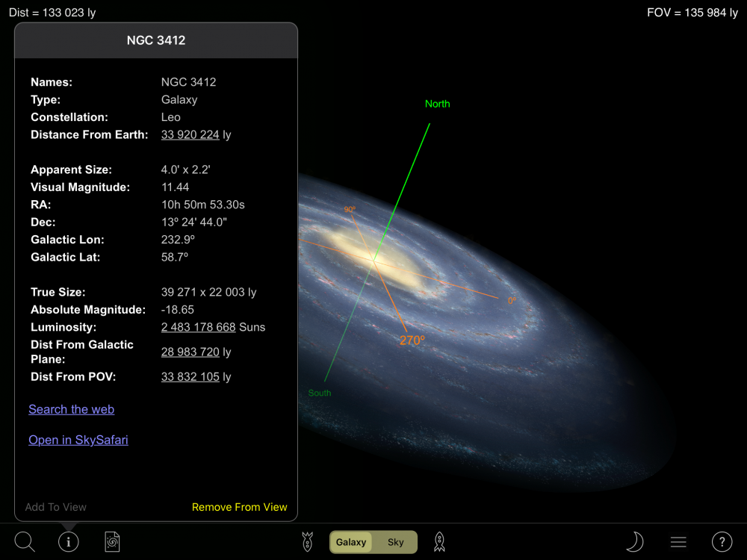Image resolution: width=747 pixels, height=560 pixels.
Task: Tap the Add To View button
Action: point(56,507)
